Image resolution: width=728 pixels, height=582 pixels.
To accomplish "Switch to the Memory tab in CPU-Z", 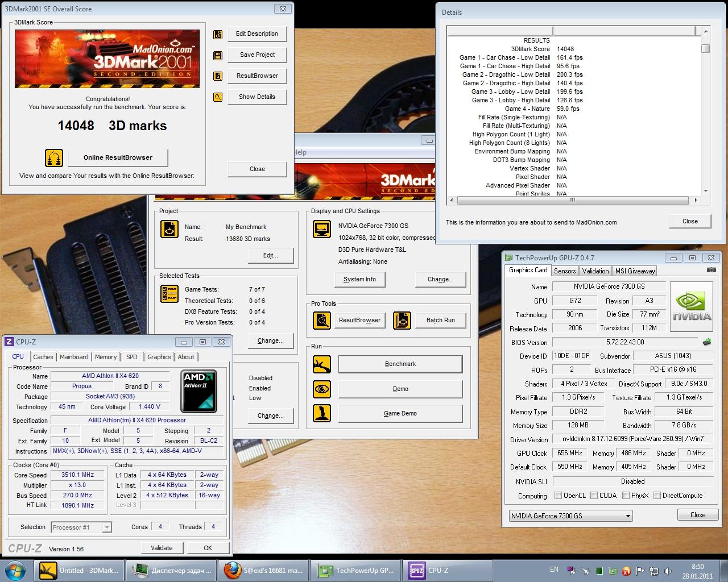I will 106,357.
